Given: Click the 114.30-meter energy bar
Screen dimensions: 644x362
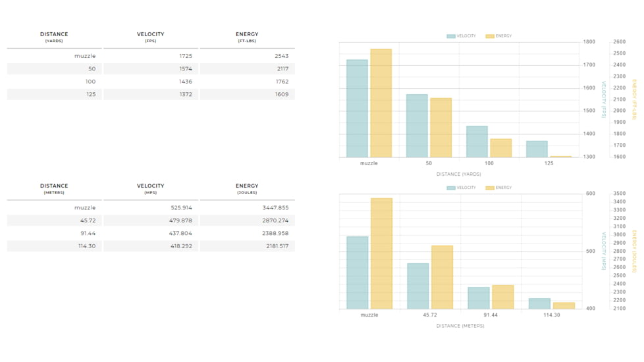Looking at the screenshot, I should point(564,305).
